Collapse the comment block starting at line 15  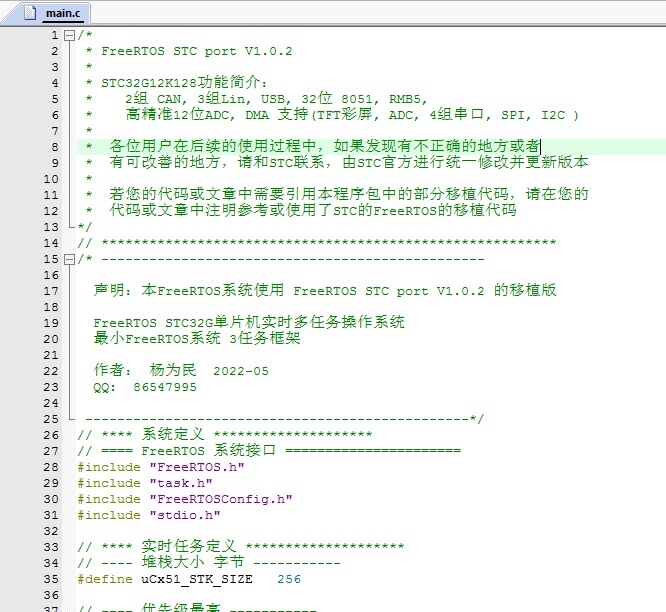pyautogui.click(x=69, y=259)
